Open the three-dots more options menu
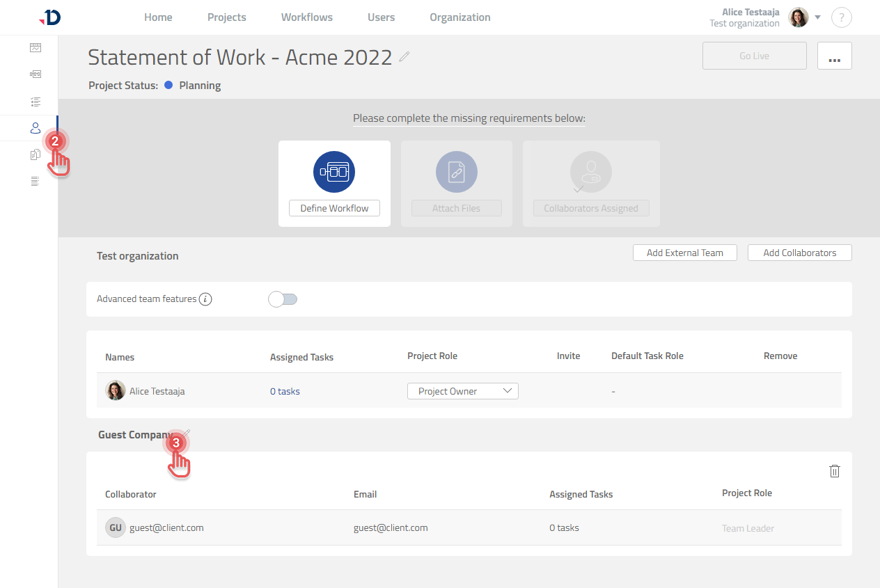The image size is (880, 588). coord(834,56)
